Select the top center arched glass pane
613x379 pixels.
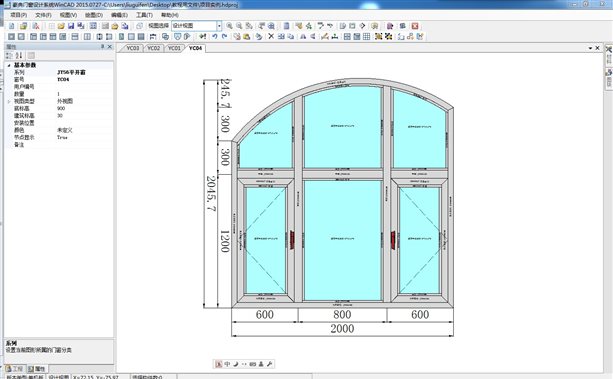click(342, 127)
